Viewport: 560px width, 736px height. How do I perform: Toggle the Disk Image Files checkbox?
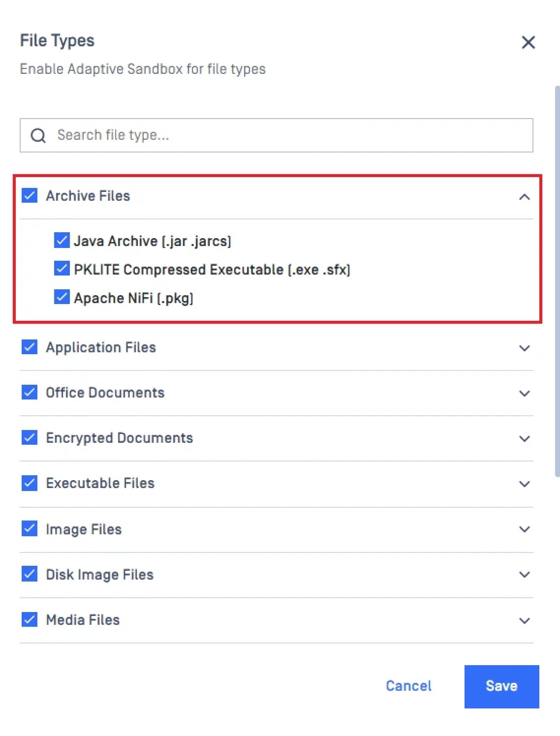(29, 574)
